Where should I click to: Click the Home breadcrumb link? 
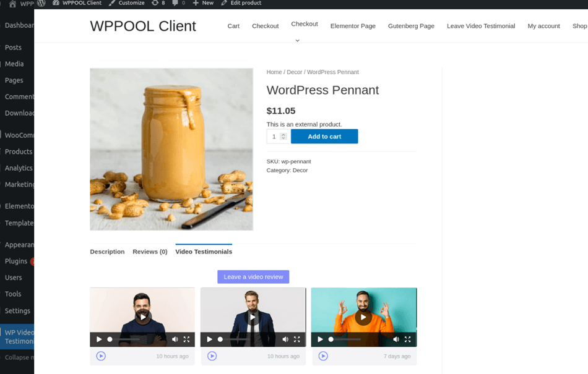coord(274,72)
